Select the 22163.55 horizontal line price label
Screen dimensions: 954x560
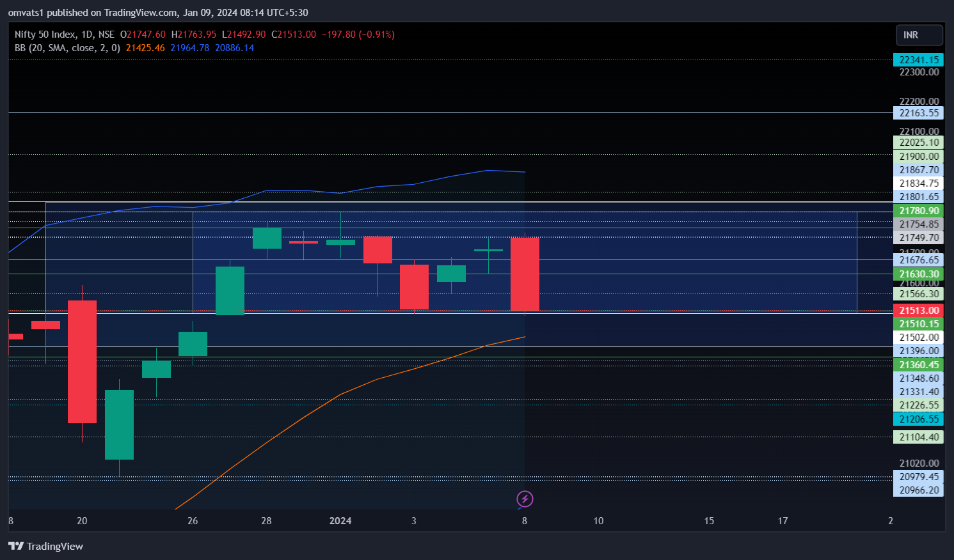pyautogui.click(x=918, y=113)
